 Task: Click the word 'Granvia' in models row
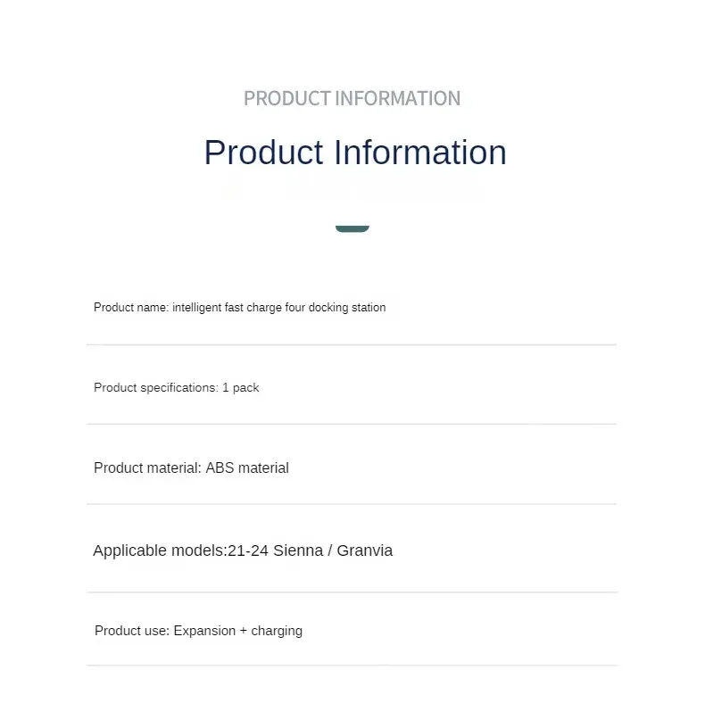[x=365, y=550]
